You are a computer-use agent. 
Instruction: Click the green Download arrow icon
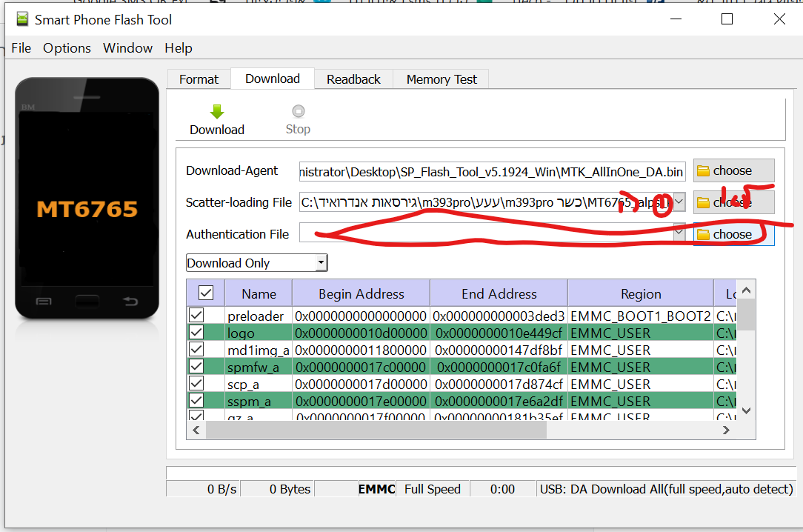(x=216, y=112)
